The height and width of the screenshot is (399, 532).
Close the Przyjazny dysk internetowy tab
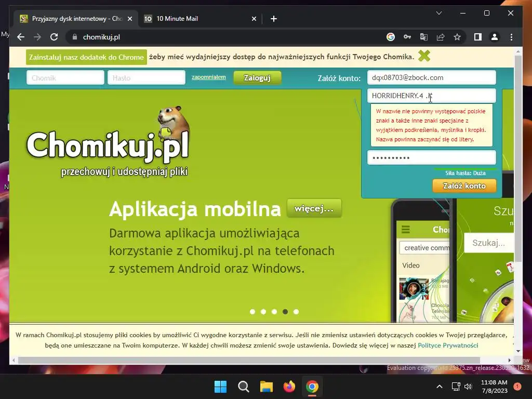(x=129, y=19)
